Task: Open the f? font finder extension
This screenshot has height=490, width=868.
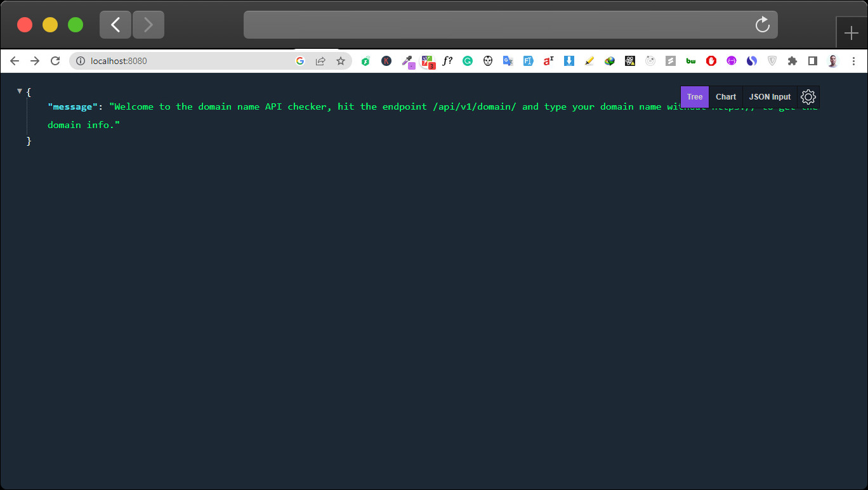Action: (x=447, y=61)
